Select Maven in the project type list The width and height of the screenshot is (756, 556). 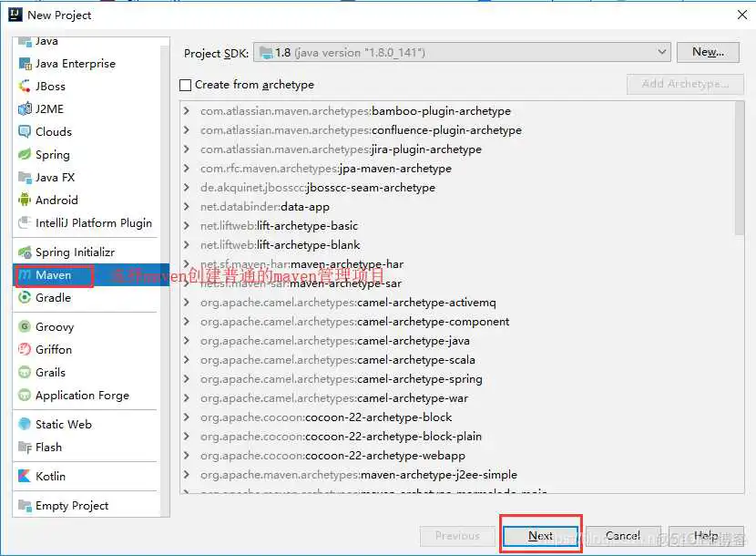click(x=53, y=275)
